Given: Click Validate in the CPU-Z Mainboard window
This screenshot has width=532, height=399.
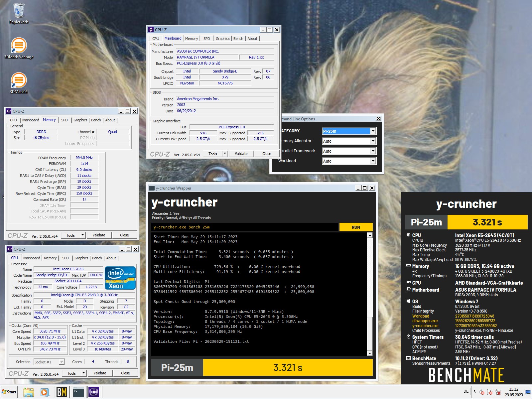Looking at the screenshot, I should [x=241, y=154].
